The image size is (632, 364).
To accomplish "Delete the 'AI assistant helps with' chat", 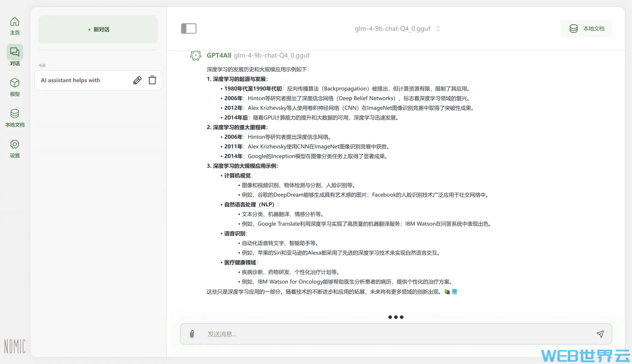I will tap(152, 80).
